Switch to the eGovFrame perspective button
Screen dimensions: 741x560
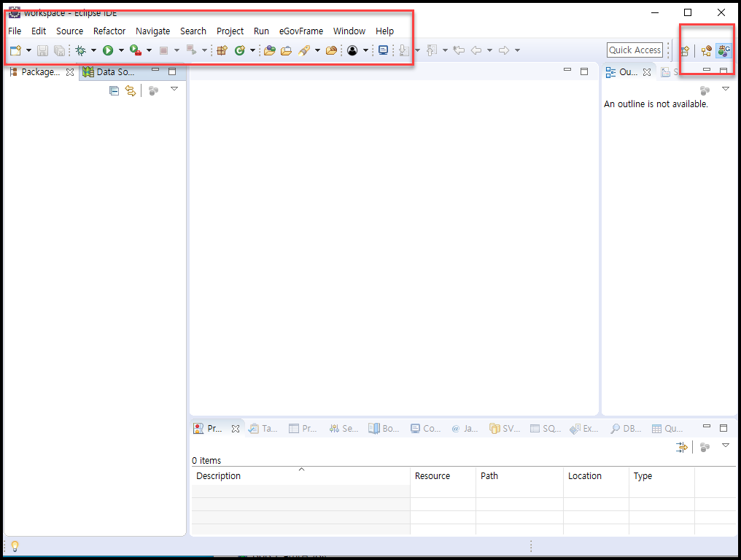(x=723, y=50)
